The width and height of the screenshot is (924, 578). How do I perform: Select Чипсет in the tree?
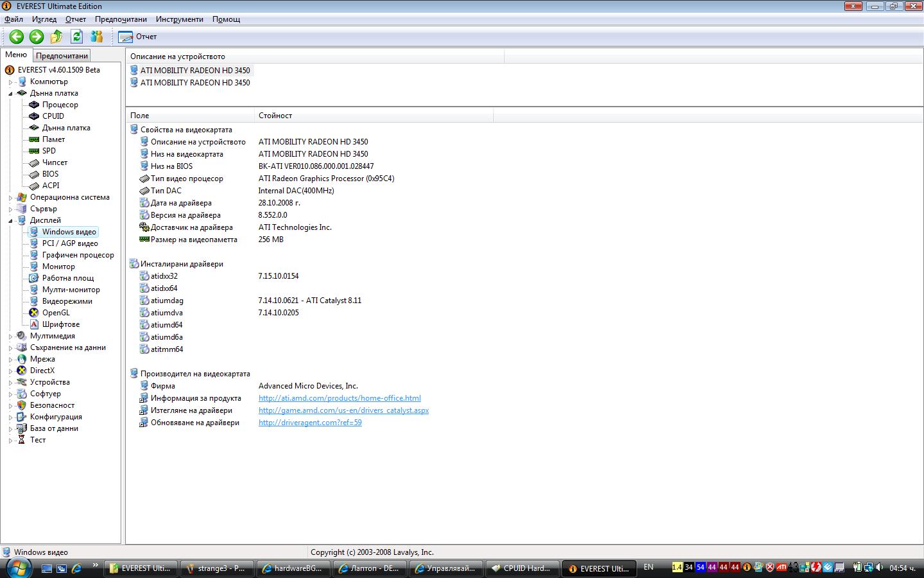55,162
